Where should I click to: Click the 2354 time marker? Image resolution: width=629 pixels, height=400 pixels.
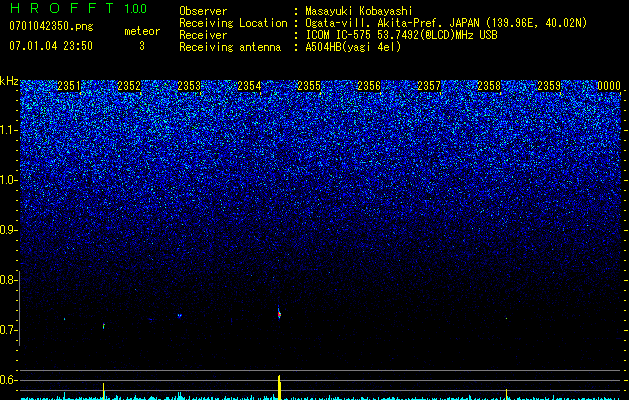(x=249, y=86)
